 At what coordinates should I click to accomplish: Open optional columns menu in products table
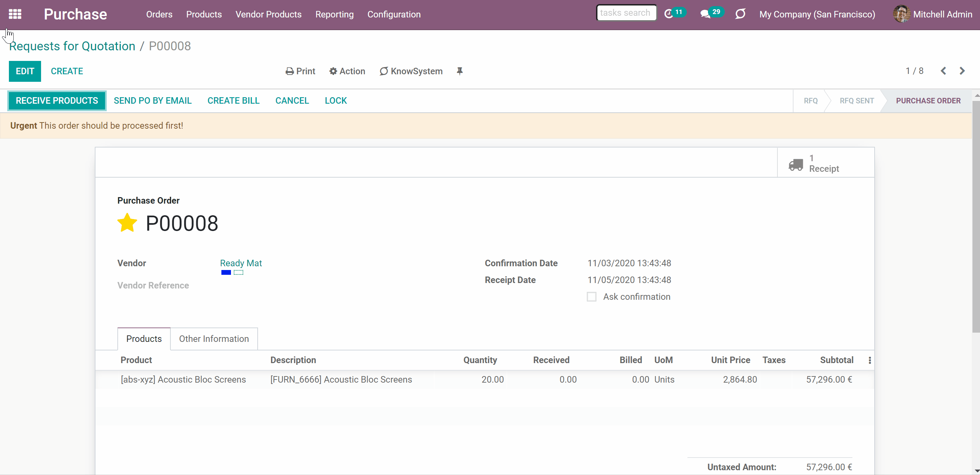[870, 360]
